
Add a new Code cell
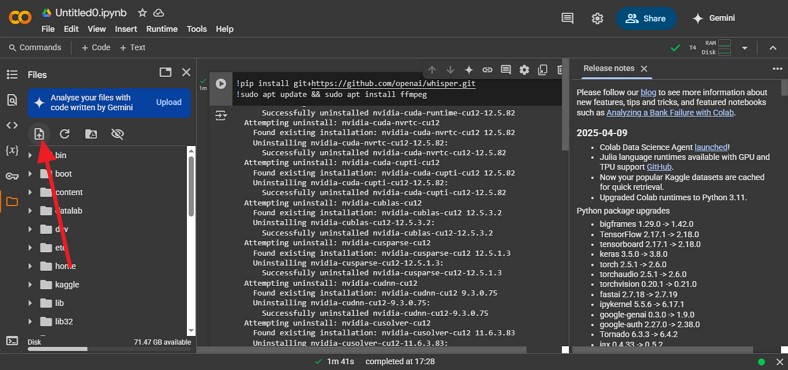coord(95,47)
